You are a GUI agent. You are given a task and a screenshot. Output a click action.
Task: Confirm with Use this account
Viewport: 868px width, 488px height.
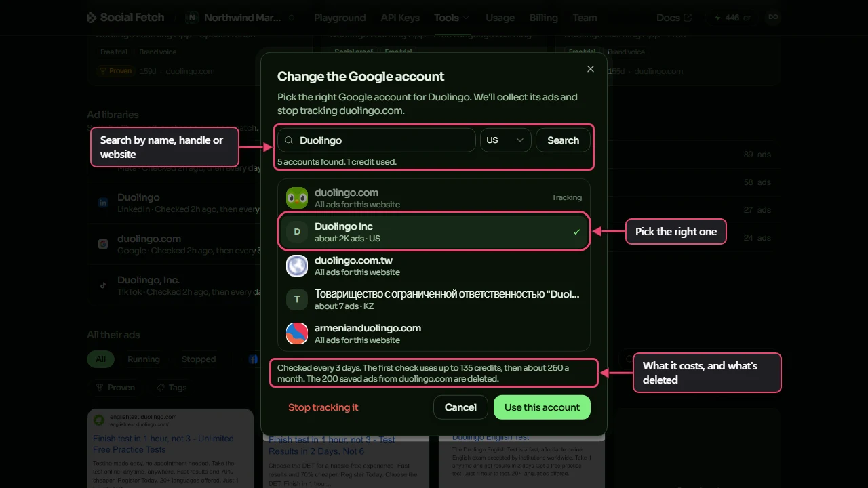coord(542,407)
